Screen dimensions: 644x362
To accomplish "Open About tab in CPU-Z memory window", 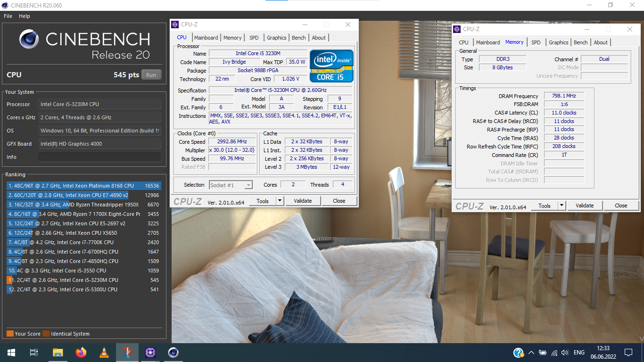I will pyautogui.click(x=601, y=42).
